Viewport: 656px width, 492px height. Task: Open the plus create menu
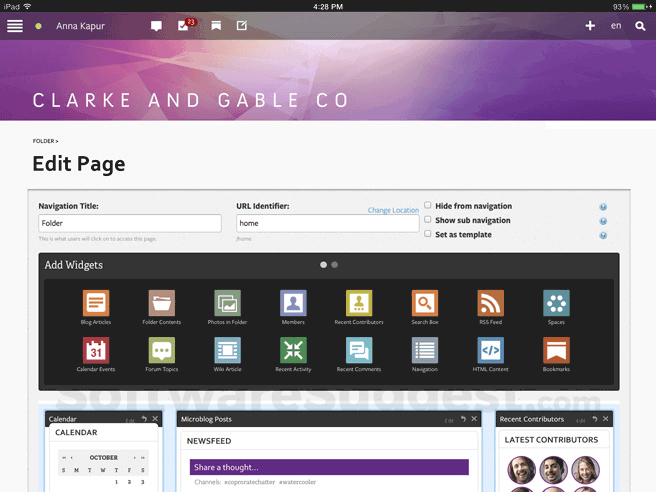tap(590, 26)
